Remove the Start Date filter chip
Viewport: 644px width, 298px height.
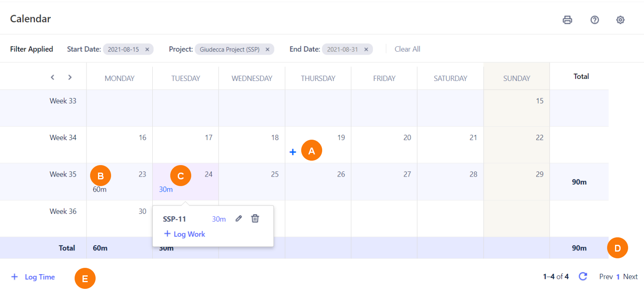pyautogui.click(x=147, y=50)
